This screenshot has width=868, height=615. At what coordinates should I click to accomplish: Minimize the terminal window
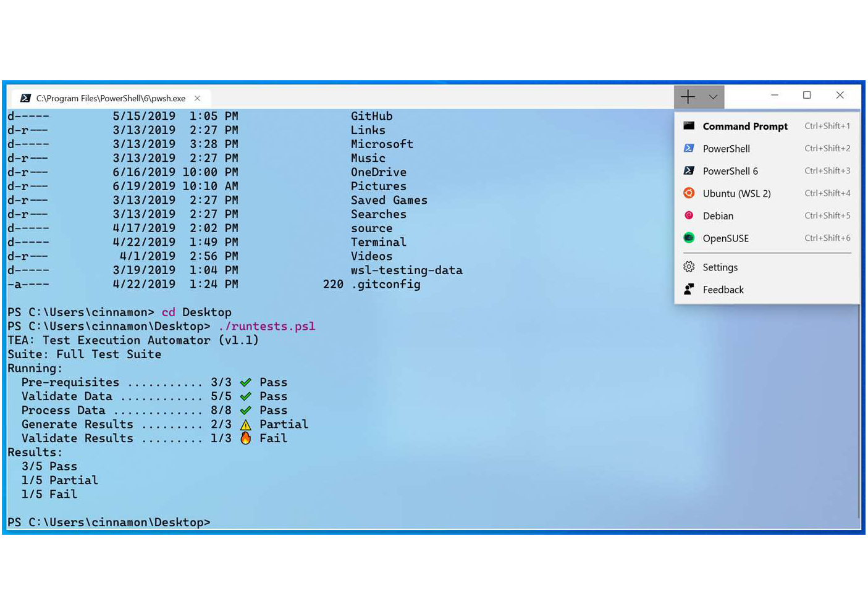point(774,95)
